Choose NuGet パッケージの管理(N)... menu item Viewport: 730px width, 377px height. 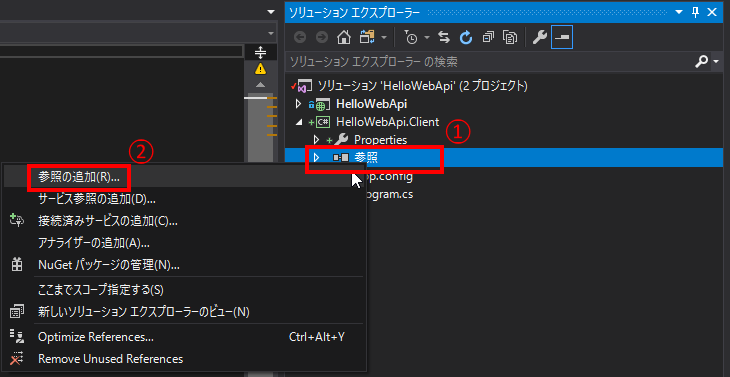(x=183, y=265)
